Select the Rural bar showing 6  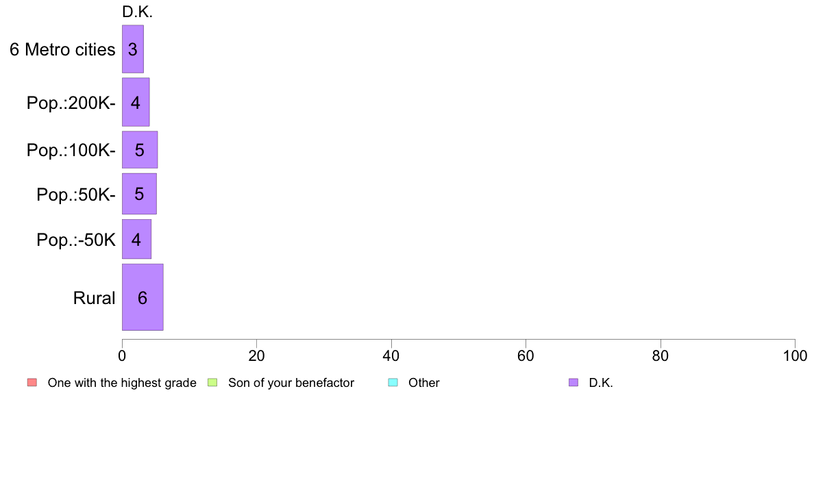[x=143, y=297]
